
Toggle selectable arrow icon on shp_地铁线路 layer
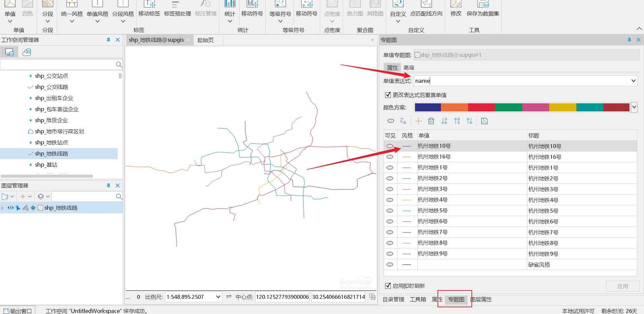18,208
